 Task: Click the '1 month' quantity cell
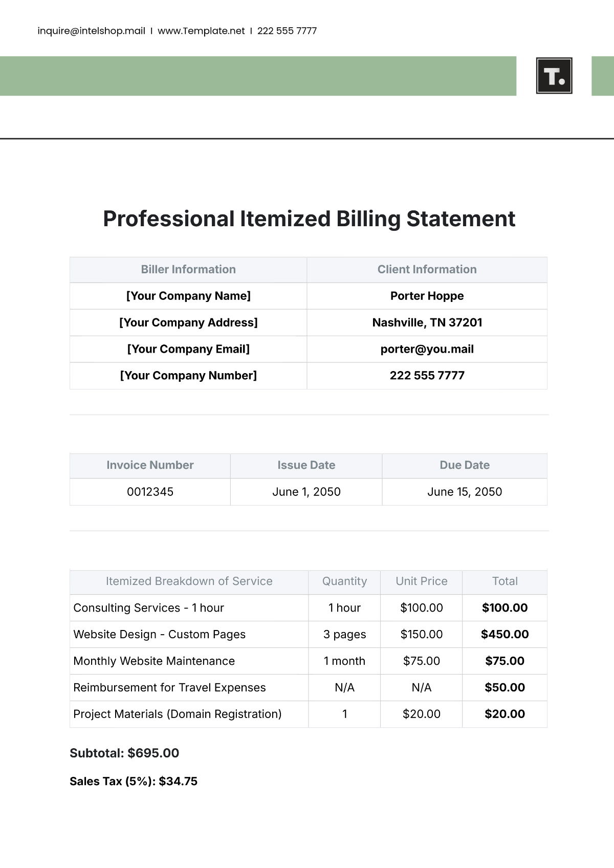(x=344, y=661)
